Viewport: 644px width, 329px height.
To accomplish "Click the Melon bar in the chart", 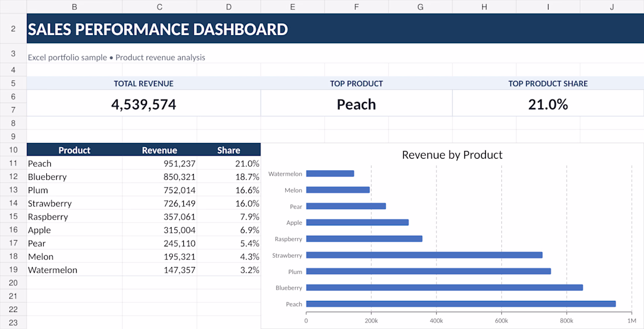I will pos(338,190).
